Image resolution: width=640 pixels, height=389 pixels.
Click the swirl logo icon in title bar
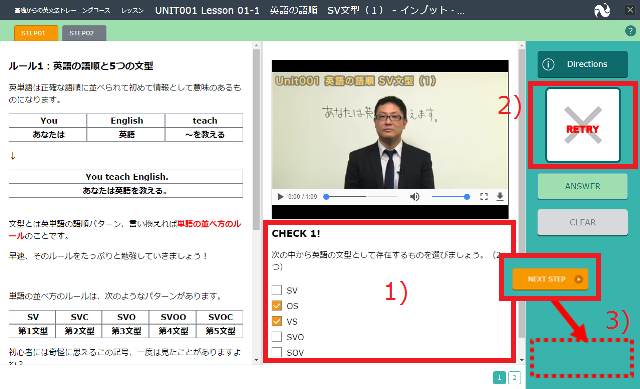[x=602, y=10]
